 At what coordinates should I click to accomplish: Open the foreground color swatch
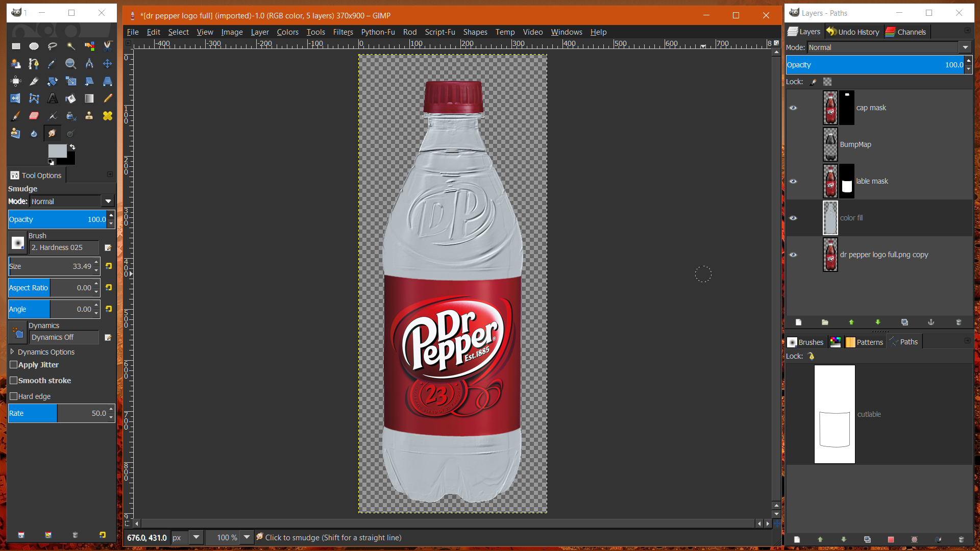click(57, 151)
